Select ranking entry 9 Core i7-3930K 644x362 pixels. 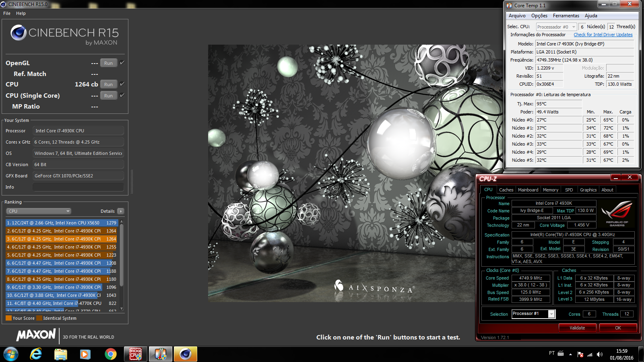[x=62, y=287]
